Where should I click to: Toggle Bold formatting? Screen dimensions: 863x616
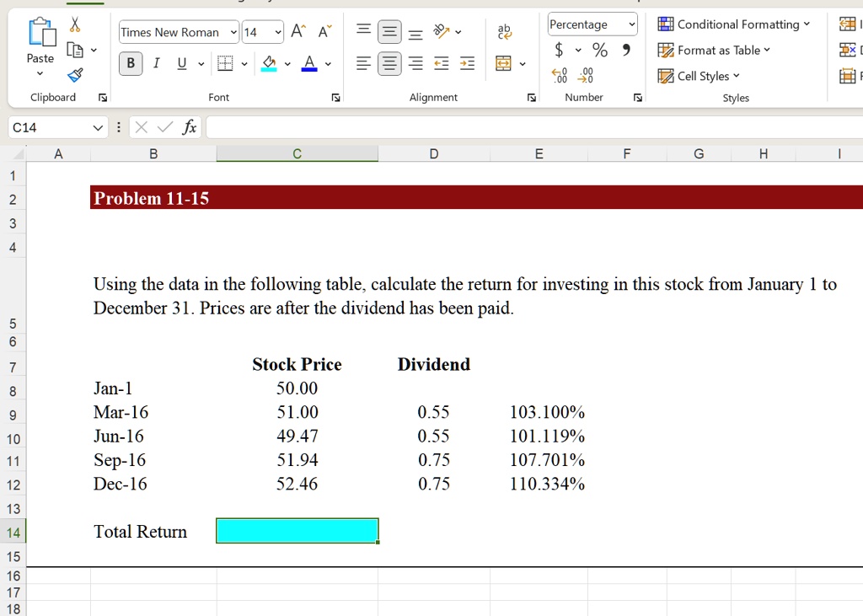(x=131, y=63)
